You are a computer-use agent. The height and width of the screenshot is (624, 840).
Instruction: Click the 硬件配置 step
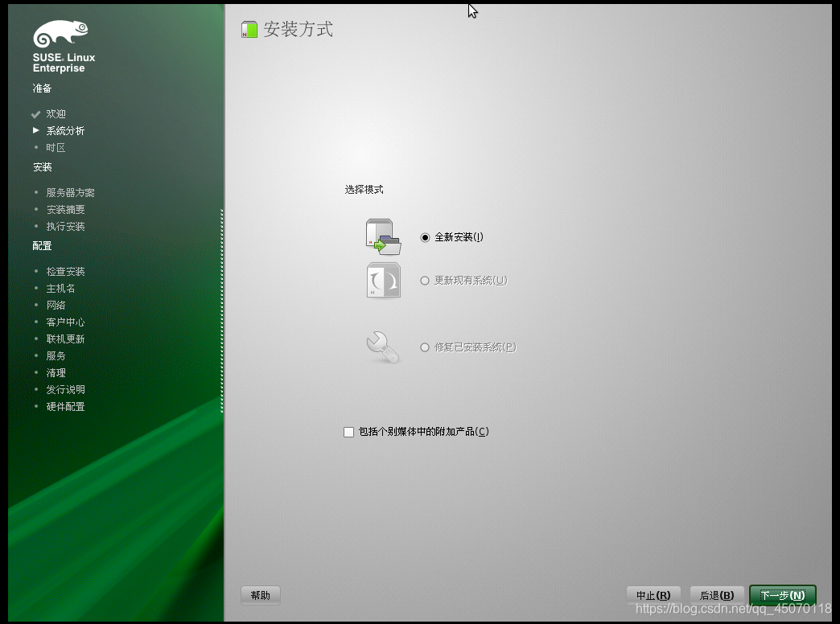pyautogui.click(x=65, y=407)
